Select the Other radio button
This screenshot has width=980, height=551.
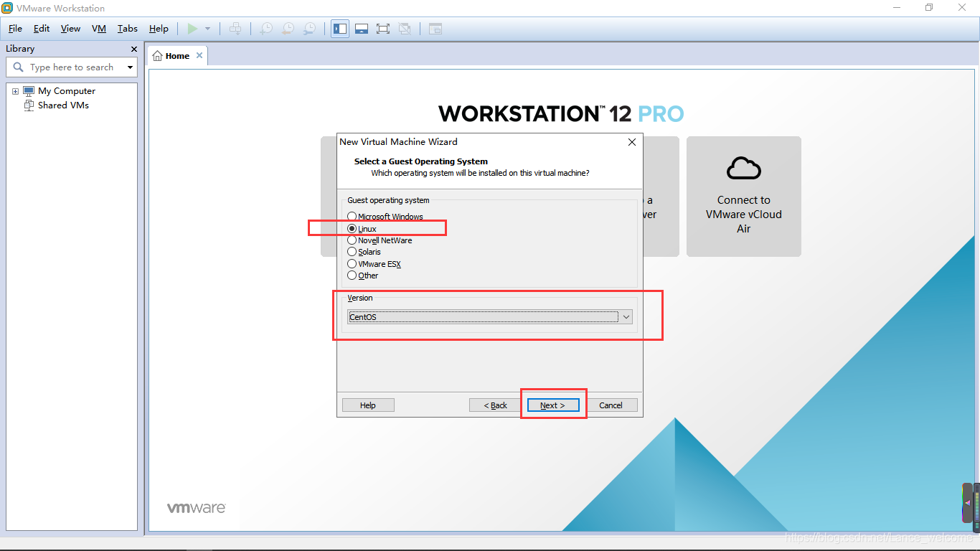click(x=352, y=275)
